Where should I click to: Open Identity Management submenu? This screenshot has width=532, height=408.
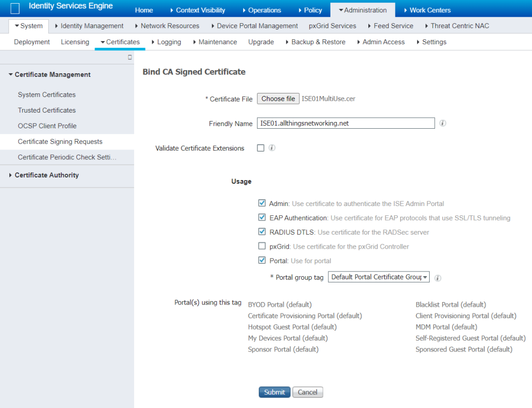[x=89, y=26]
